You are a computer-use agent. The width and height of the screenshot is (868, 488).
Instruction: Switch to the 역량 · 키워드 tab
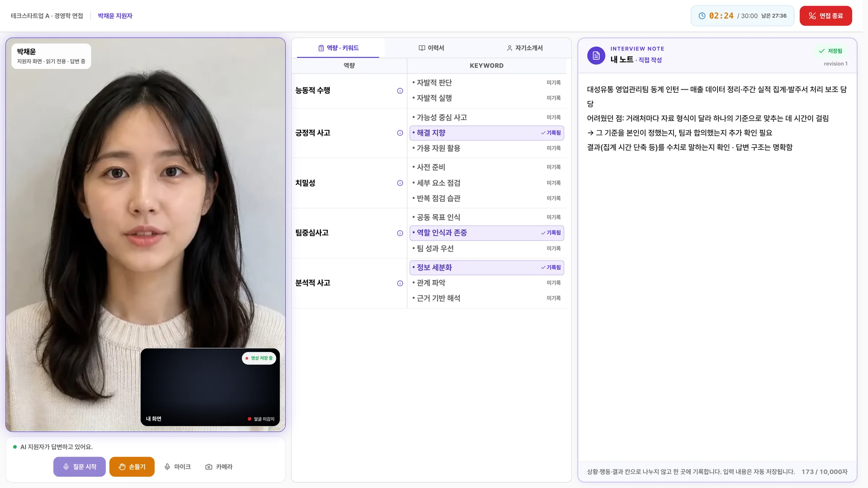point(338,48)
